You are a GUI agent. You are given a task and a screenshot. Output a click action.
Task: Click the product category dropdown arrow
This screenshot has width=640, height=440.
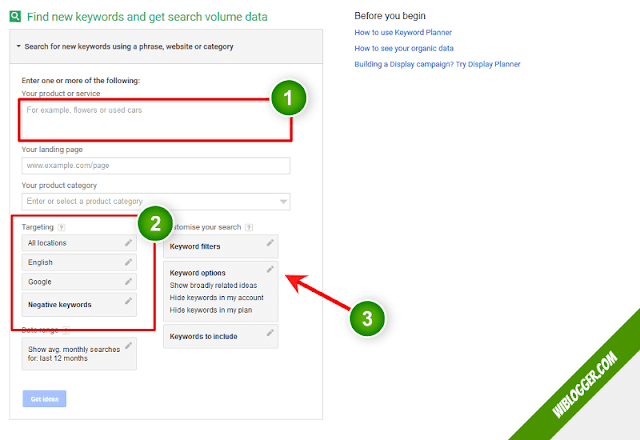[x=283, y=202]
